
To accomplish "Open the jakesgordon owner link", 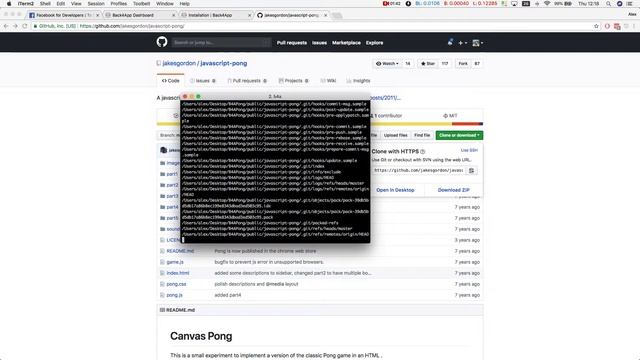I will tap(179, 63).
